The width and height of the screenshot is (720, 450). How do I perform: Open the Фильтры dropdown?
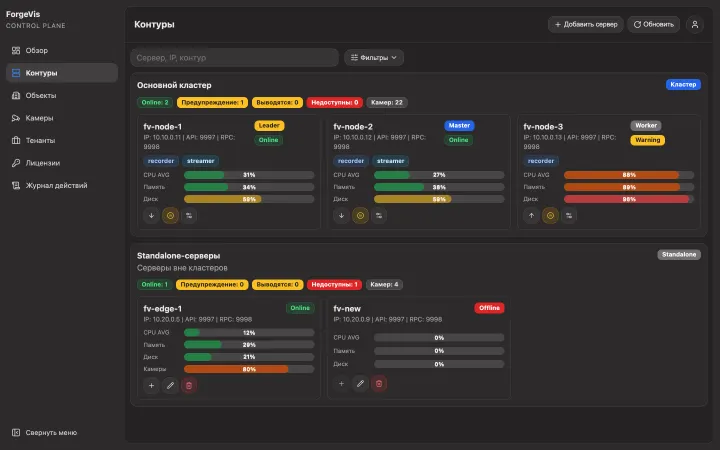pos(374,57)
